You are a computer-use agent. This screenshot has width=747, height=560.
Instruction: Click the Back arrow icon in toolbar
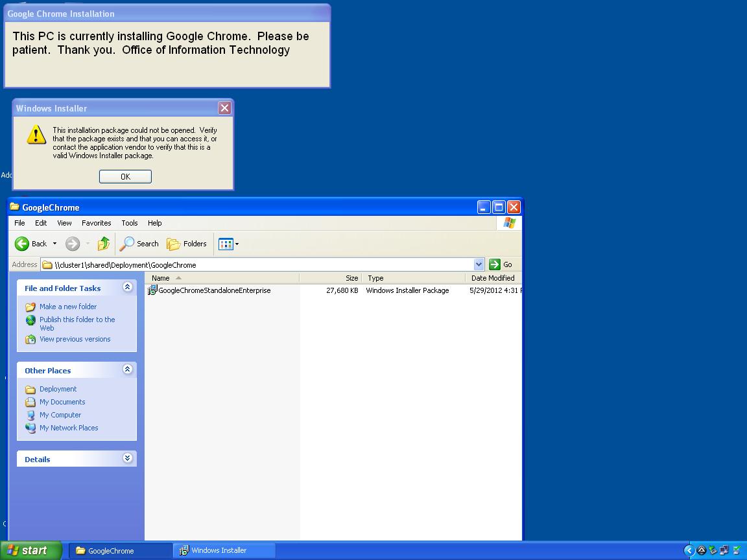coord(23,244)
